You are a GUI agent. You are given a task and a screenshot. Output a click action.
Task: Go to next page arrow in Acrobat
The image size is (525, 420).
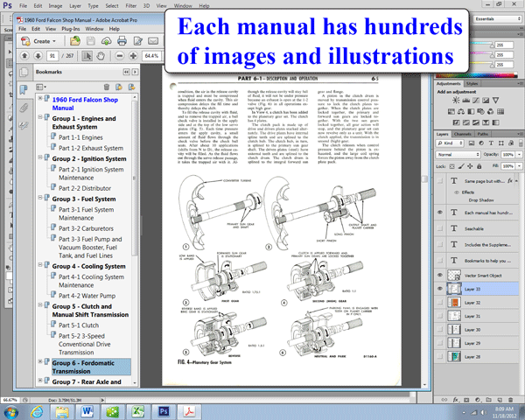point(38,56)
